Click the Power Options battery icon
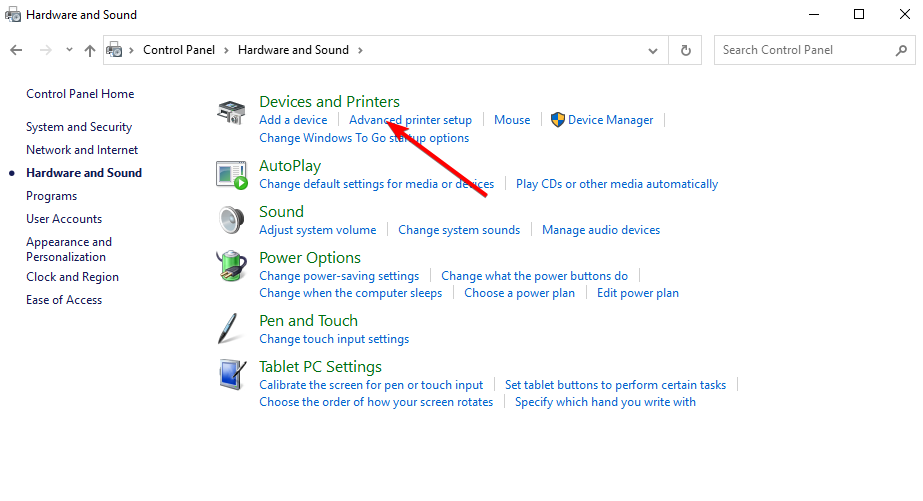 point(231,267)
